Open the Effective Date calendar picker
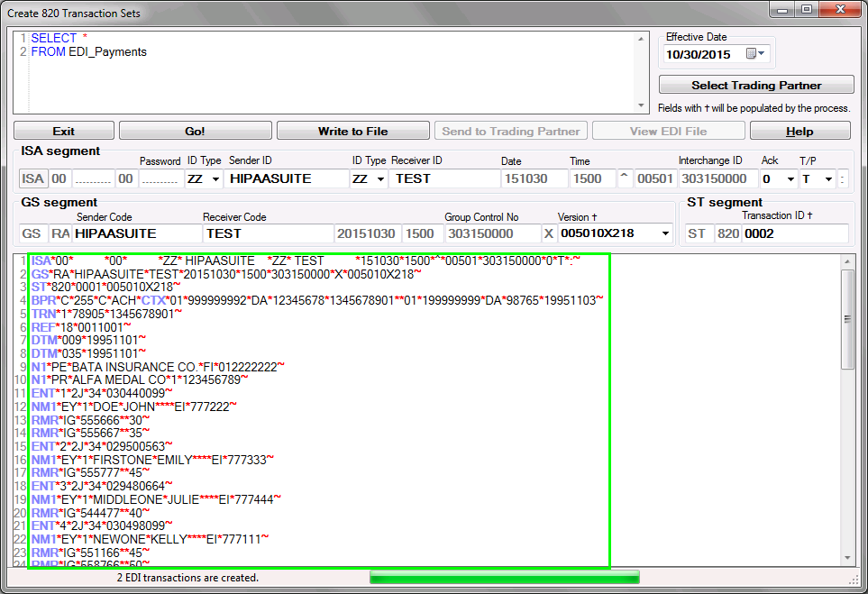This screenshot has width=868, height=594. pos(754,55)
